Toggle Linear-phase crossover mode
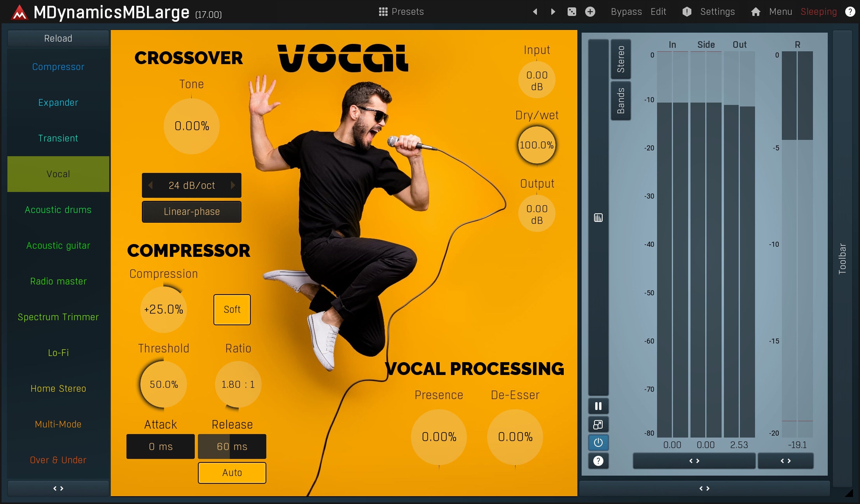The image size is (860, 504). (x=191, y=211)
